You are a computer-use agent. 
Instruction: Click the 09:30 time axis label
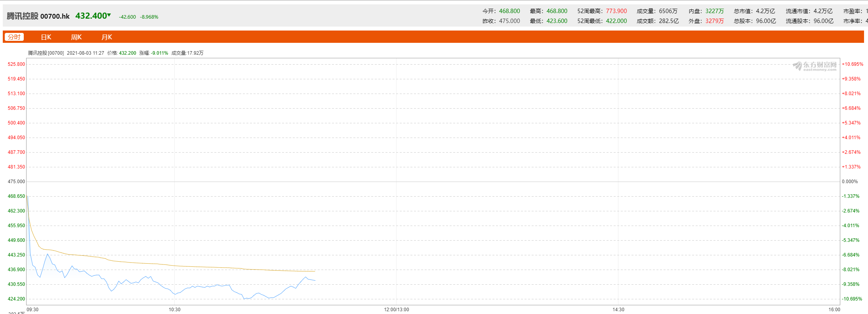(x=32, y=310)
